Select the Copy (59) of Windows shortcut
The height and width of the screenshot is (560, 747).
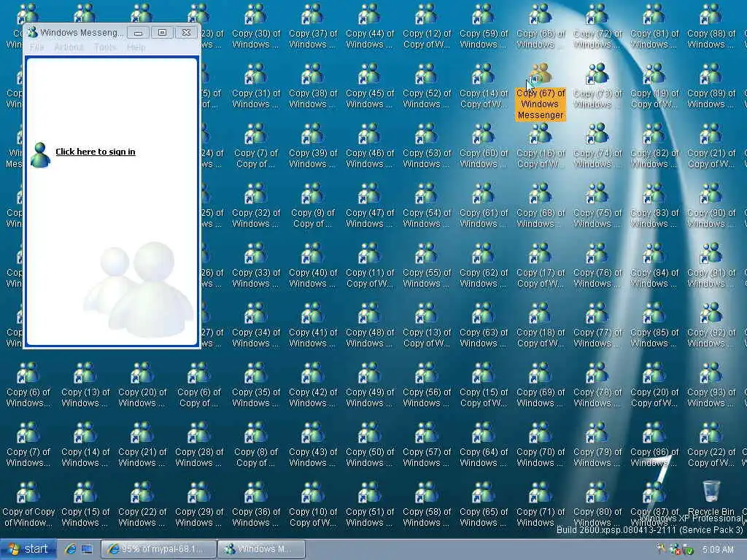tap(484, 26)
